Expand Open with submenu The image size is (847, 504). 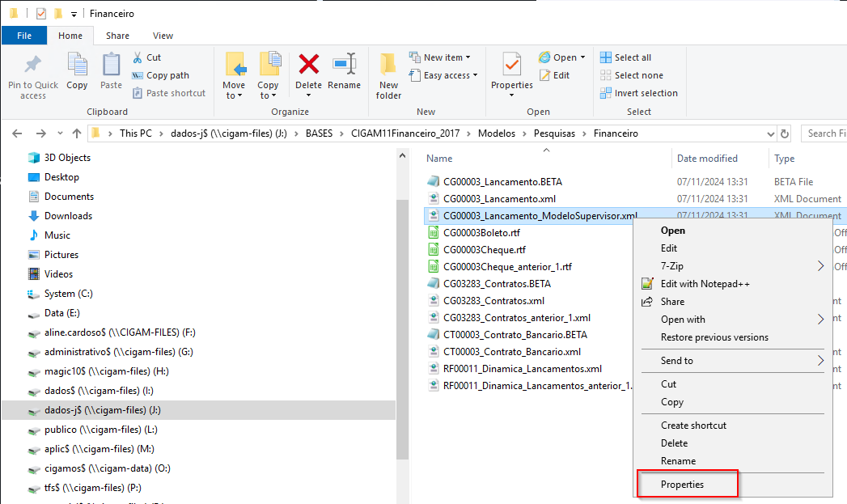[820, 320]
